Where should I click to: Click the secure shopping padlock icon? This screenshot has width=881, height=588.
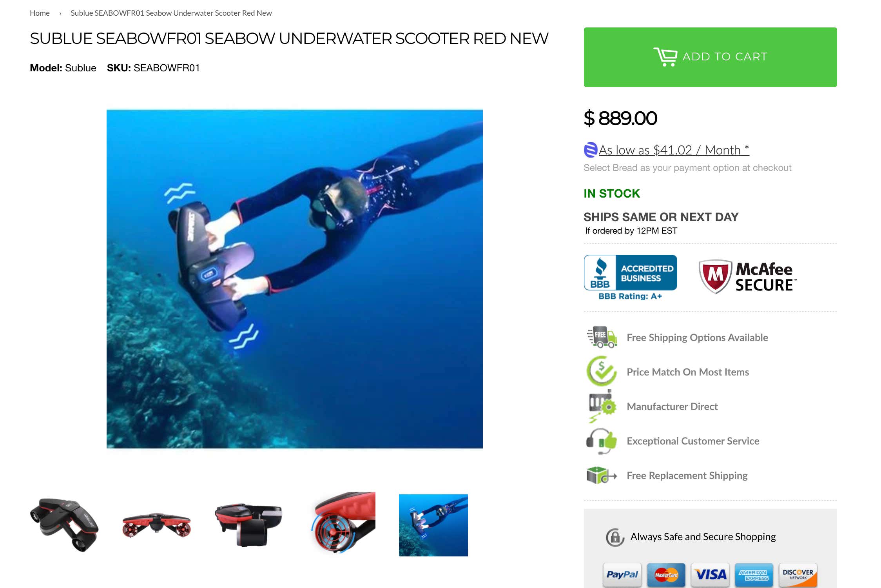coord(615,537)
